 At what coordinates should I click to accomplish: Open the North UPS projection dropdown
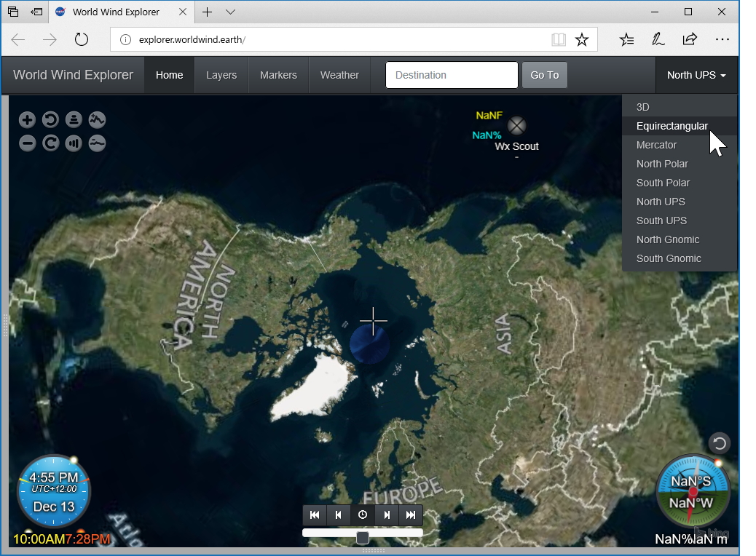697,75
